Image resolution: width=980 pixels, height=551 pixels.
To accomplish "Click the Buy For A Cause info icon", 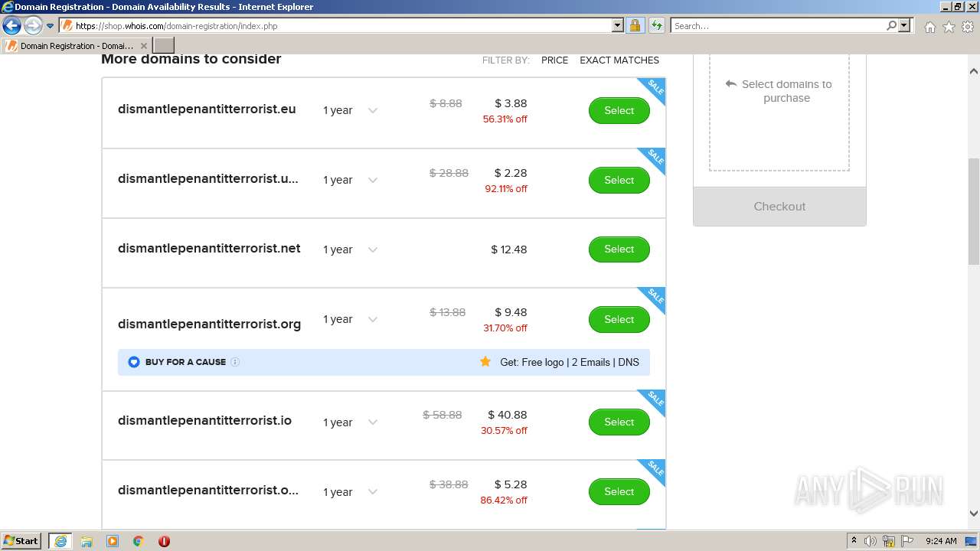I will pos(235,362).
